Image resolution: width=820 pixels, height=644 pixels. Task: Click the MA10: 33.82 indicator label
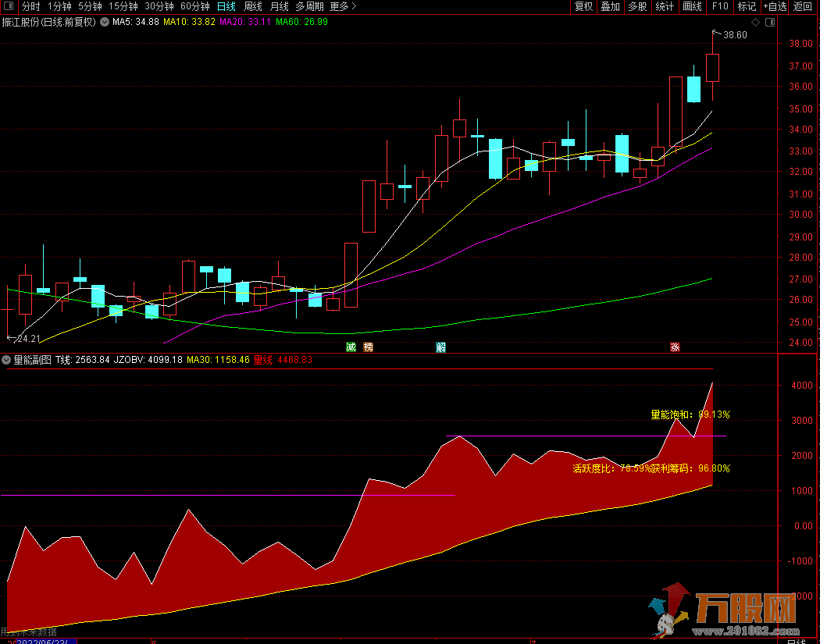(189, 22)
